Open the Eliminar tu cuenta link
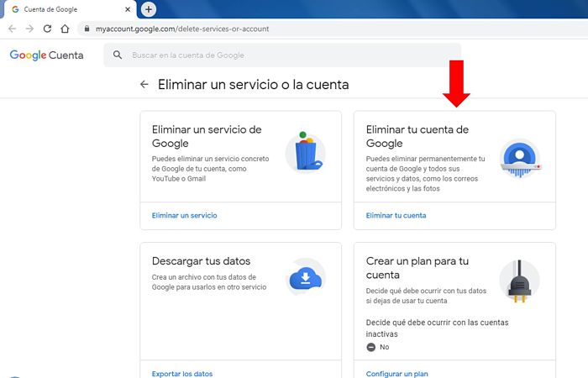588x378 pixels. point(396,216)
